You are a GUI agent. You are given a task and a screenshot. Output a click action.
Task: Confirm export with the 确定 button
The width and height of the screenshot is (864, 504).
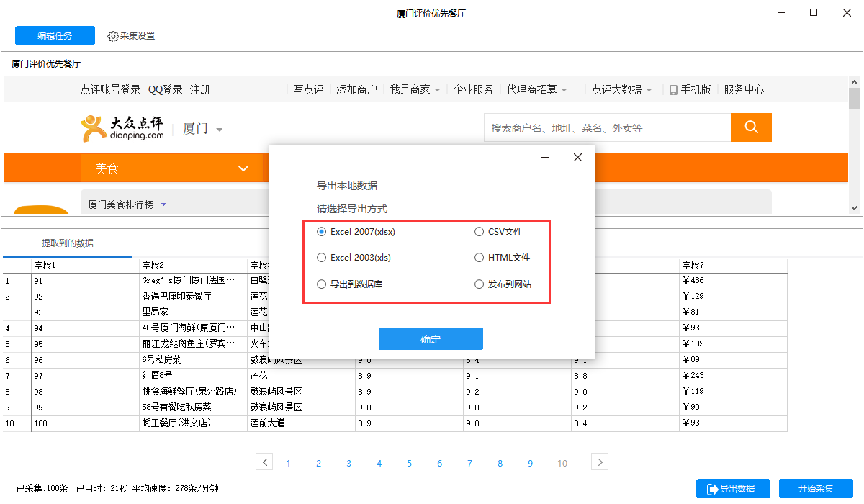click(x=431, y=338)
